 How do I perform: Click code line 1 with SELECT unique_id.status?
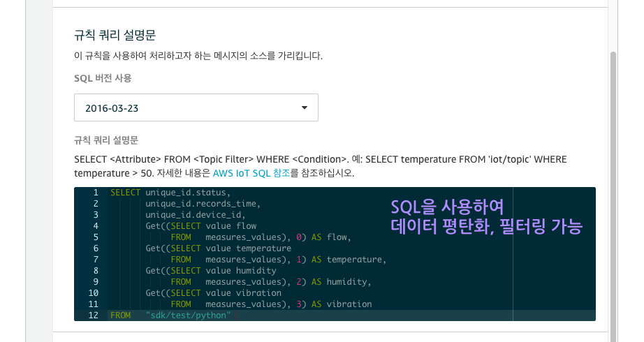[170, 193]
